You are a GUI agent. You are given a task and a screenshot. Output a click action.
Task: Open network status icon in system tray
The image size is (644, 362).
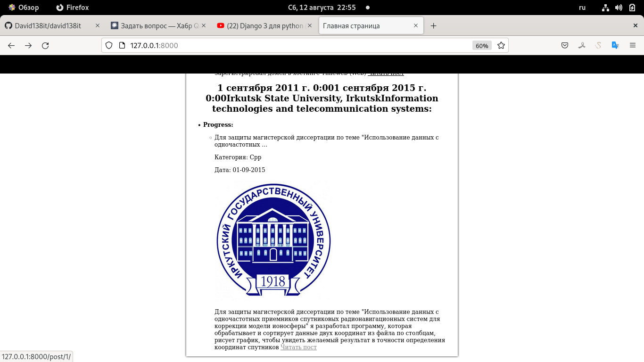point(606,8)
